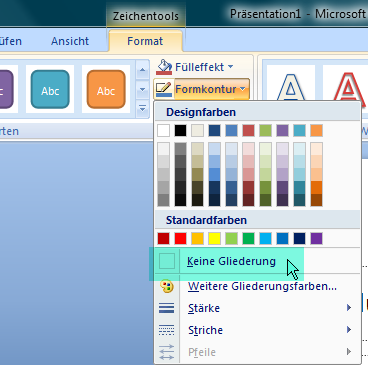Pick the dark blue design color swatch
Viewport: 368px width, 365px height.
click(214, 130)
